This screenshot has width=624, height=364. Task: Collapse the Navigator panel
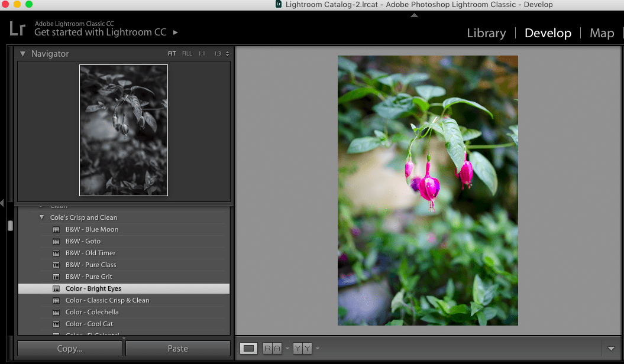(x=22, y=54)
